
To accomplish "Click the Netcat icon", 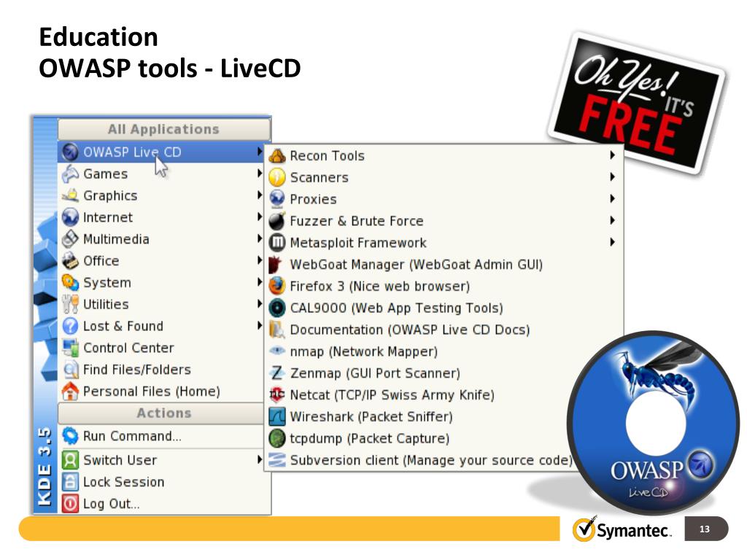I will coord(276,394).
